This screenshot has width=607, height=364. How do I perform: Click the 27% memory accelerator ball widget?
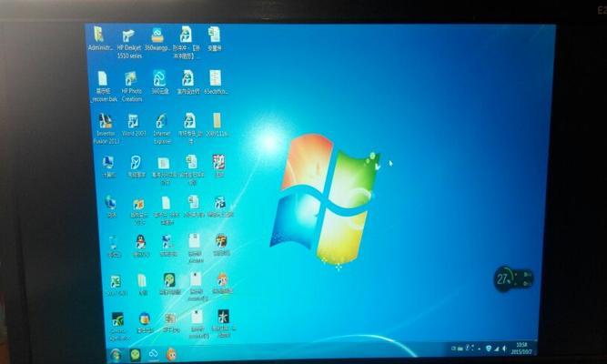(513, 278)
